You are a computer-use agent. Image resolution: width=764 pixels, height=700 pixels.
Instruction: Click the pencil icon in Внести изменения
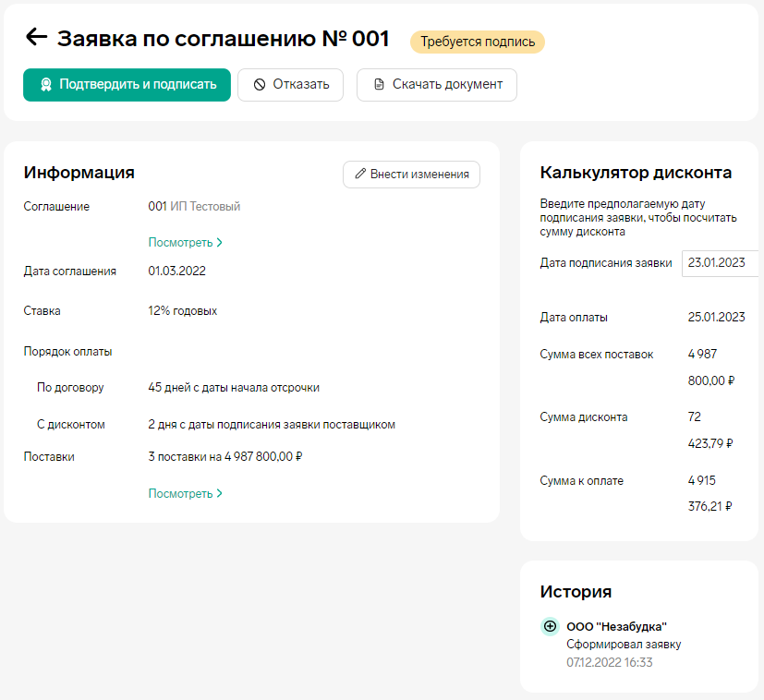[360, 175]
